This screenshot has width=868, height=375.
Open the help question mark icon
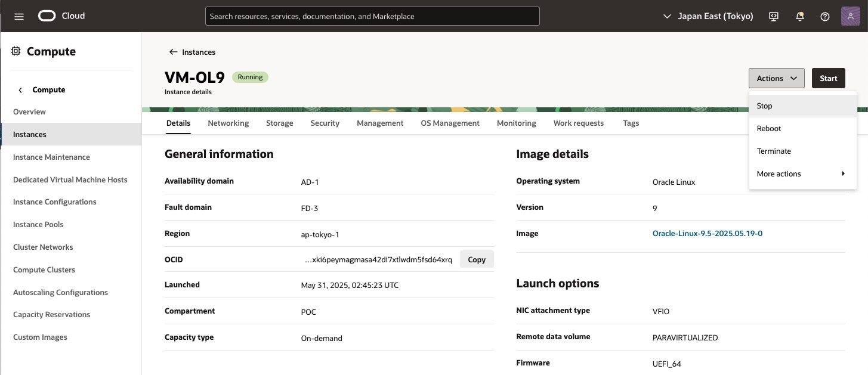825,16
